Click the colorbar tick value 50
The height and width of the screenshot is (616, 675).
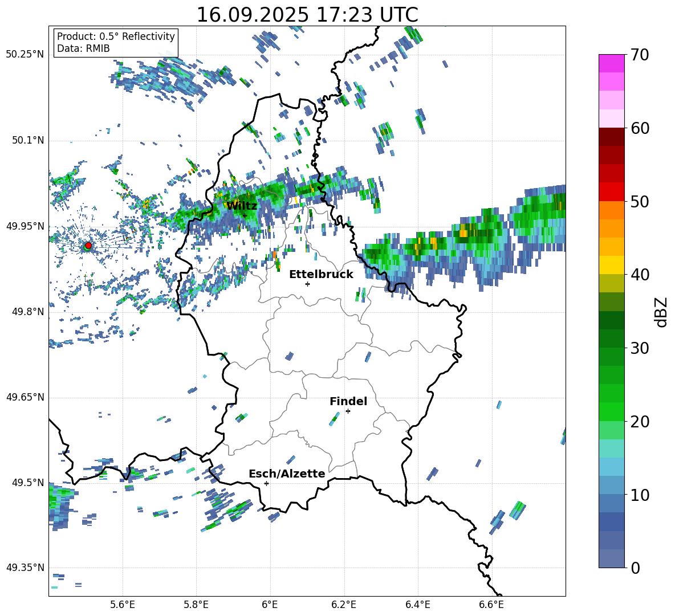(x=640, y=201)
